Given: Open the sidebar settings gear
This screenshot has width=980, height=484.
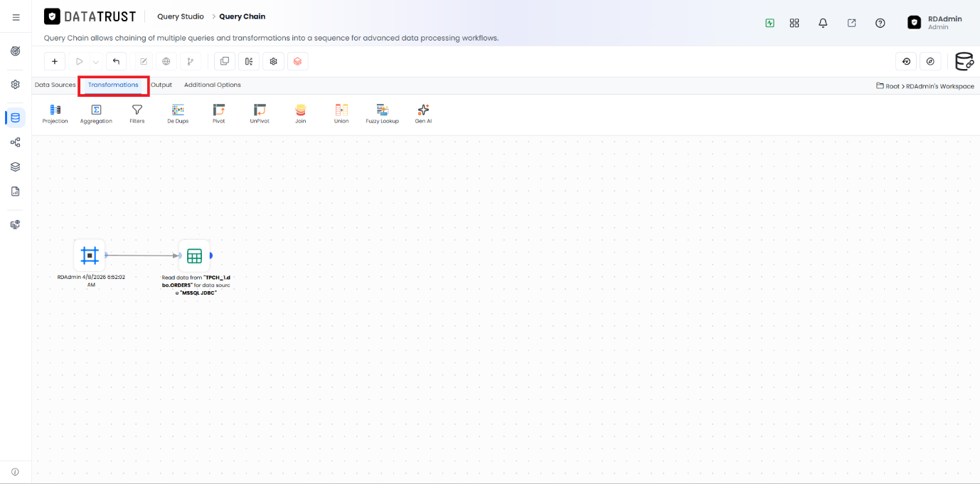Looking at the screenshot, I should click(x=15, y=84).
